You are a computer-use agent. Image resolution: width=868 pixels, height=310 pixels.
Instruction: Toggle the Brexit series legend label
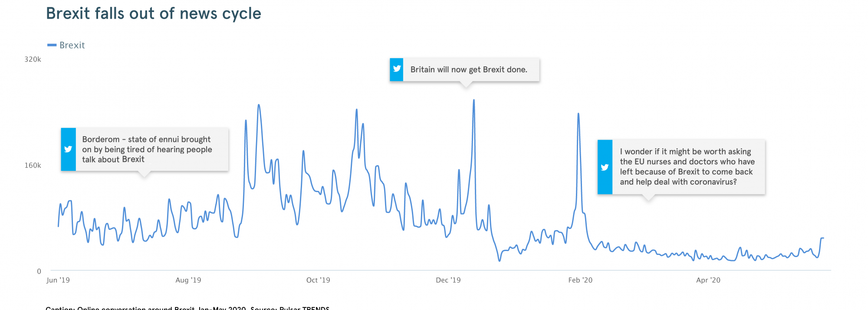click(72, 45)
